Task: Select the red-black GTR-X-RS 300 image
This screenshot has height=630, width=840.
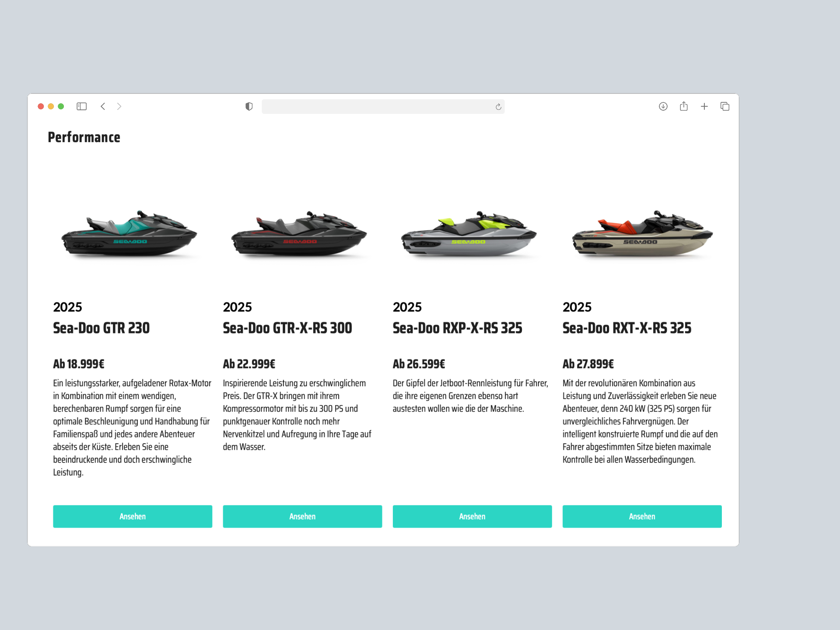Action: click(x=299, y=234)
